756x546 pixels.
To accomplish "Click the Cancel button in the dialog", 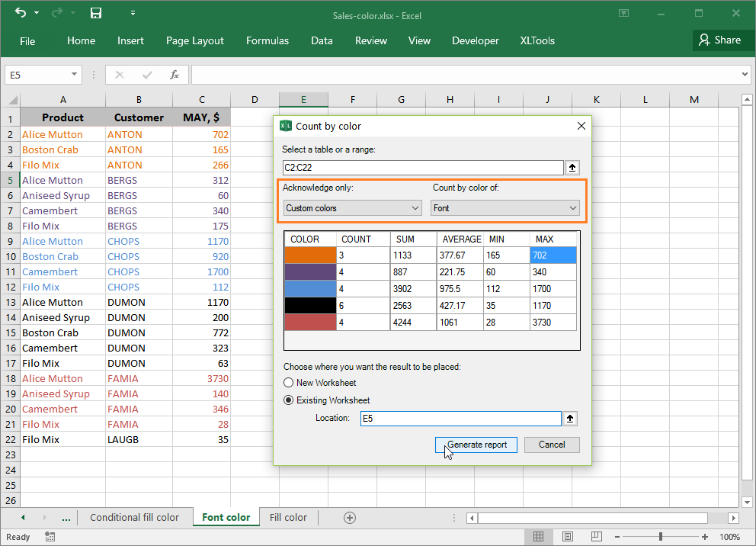I will pyautogui.click(x=551, y=445).
